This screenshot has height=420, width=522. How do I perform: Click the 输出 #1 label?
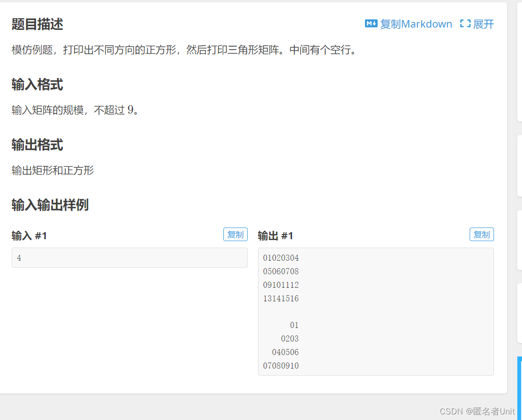pyautogui.click(x=275, y=235)
